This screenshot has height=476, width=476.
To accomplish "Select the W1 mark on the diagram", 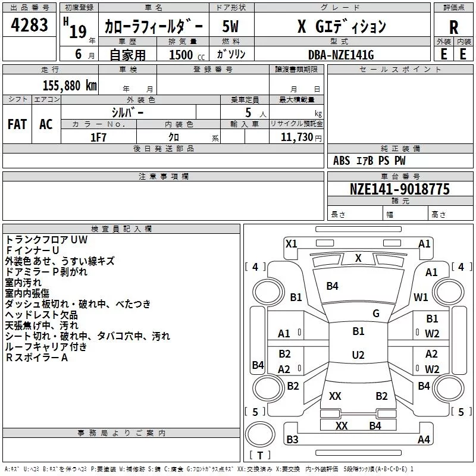I will [x=421, y=297].
